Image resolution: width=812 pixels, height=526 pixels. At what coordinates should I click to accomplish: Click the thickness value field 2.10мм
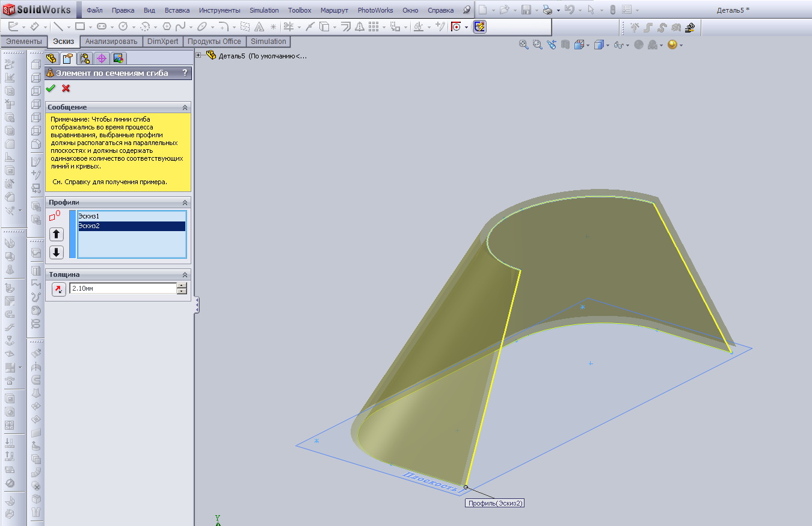click(123, 289)
